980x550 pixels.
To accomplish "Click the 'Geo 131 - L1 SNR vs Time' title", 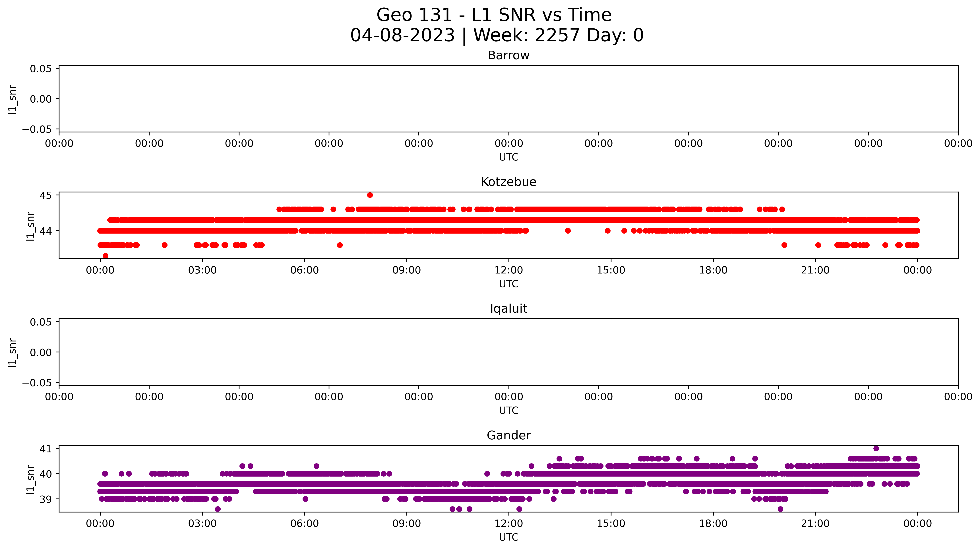I will [x=494, y=15].
